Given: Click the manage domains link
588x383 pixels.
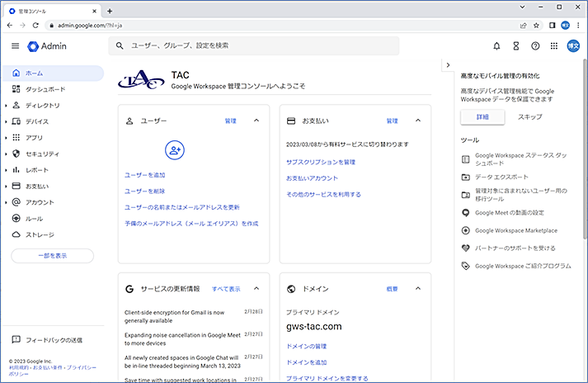Looking at the screenshot, I should point(307,346).
